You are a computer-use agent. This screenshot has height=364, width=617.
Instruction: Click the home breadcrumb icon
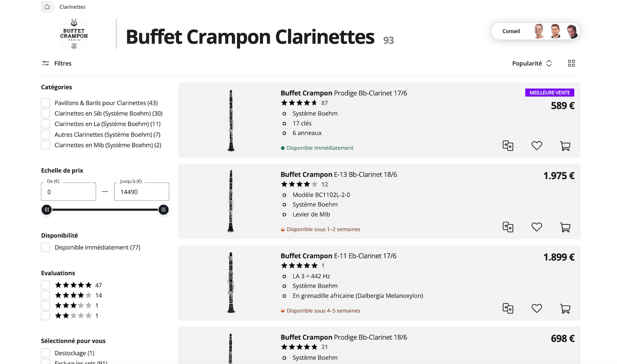click(47, 7)
